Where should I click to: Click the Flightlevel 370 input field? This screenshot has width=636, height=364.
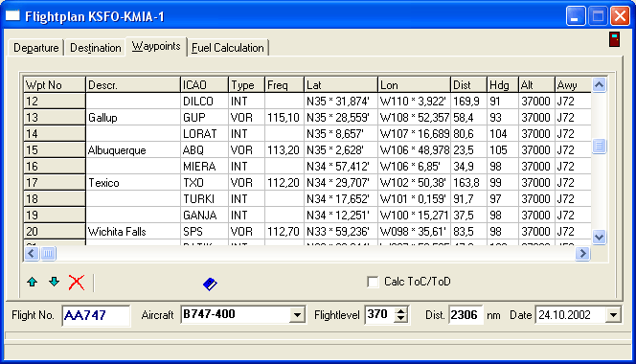(x=379, y=315)
